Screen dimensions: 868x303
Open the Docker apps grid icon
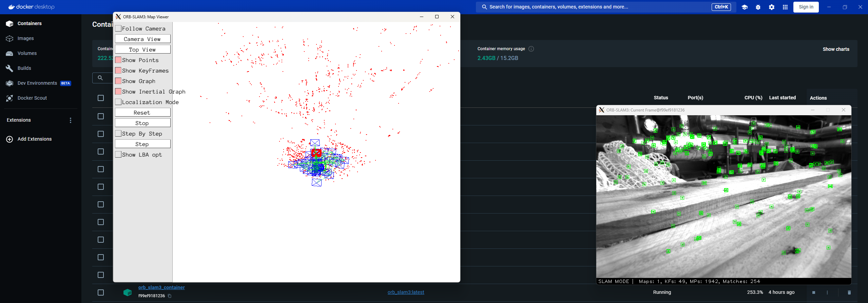tap(785, 7)
